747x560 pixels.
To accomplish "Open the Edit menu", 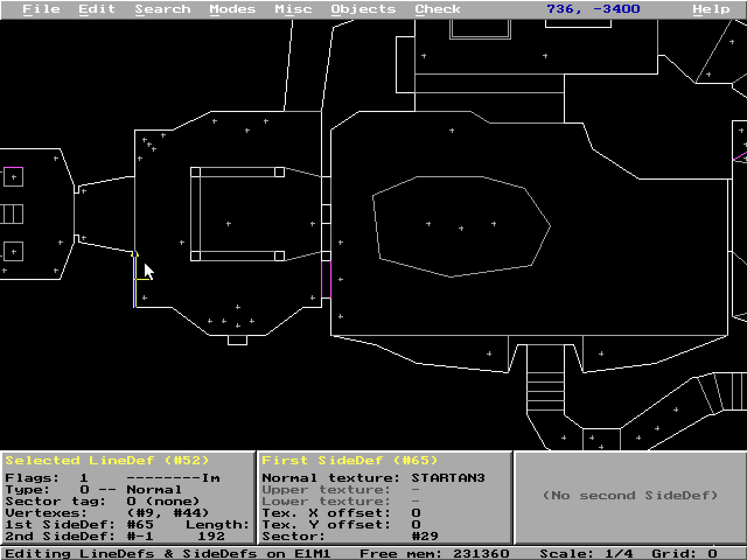I will [97, 9].
